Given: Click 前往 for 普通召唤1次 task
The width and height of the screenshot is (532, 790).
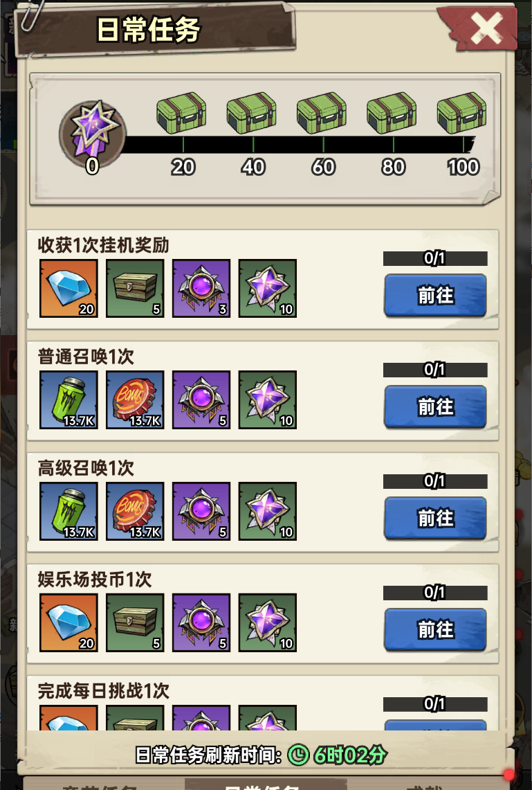Looking at the screenshot, I should point(435,406).
